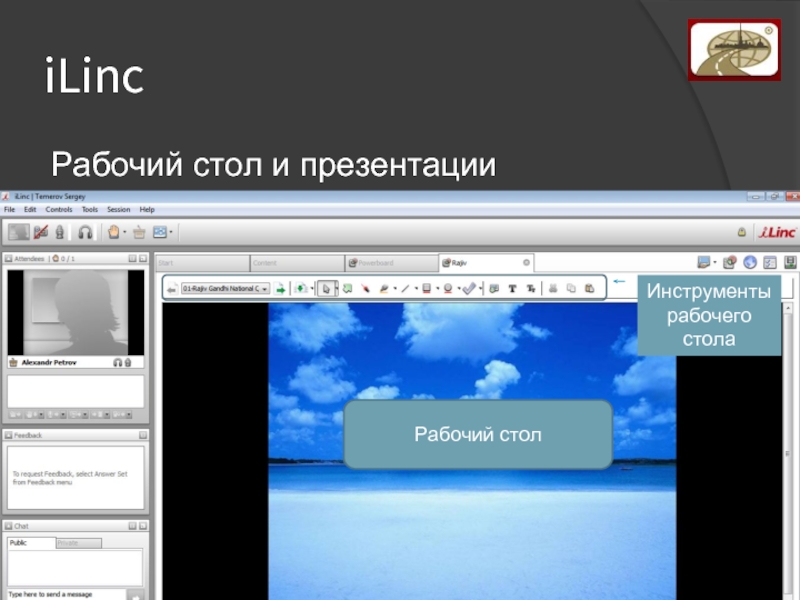Open the Session menu
The width and height of the screenshot is (800, 600).
point(118,210)
